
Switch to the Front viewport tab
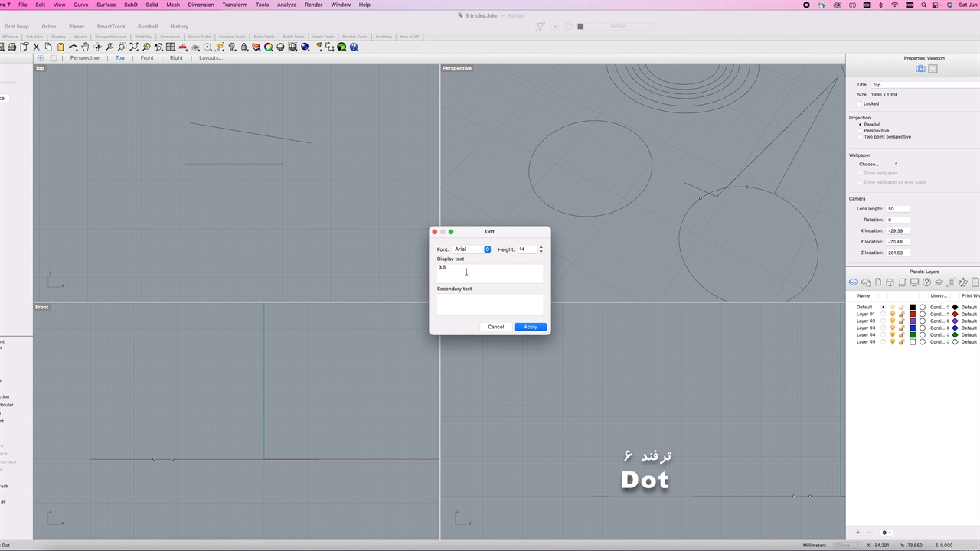[147, 58]
